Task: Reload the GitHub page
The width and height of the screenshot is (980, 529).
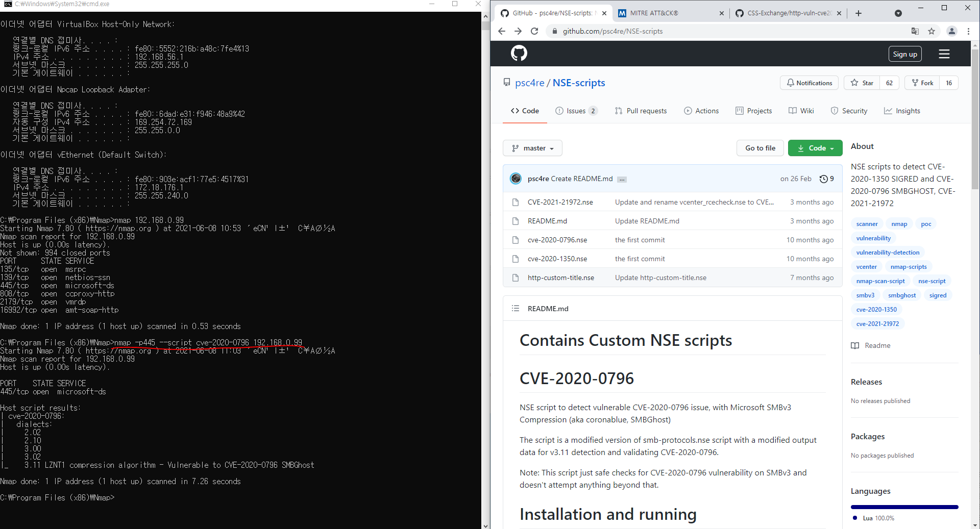Action: click(x=534, y=31)
